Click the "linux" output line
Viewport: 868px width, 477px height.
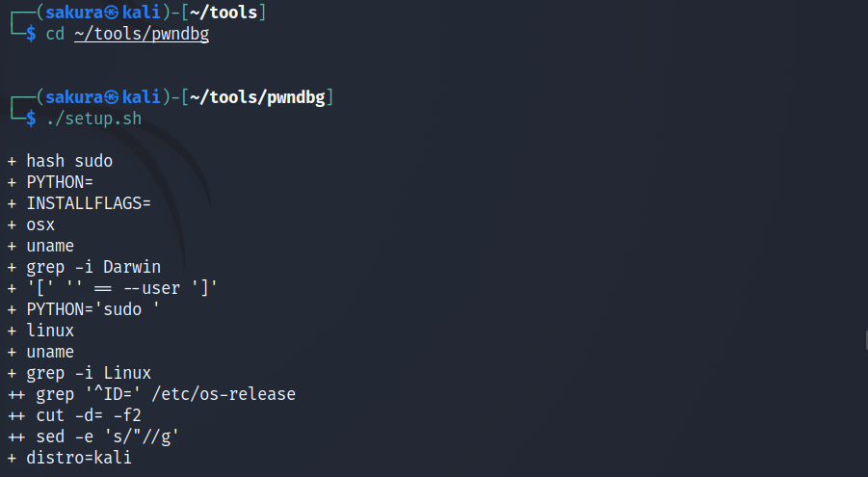point(50,331)
